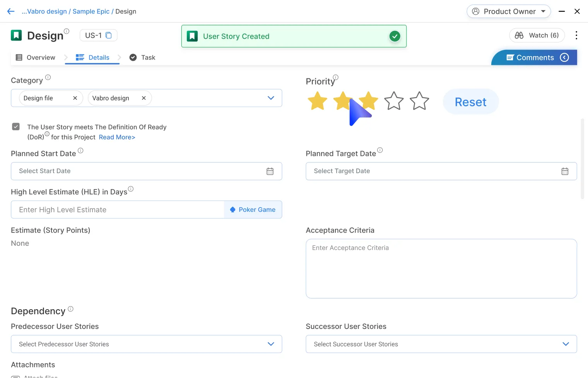Image resolution: width=588 pixels, height=378 pixels.
Task: Click the back arrow icon
Action: 11,12
